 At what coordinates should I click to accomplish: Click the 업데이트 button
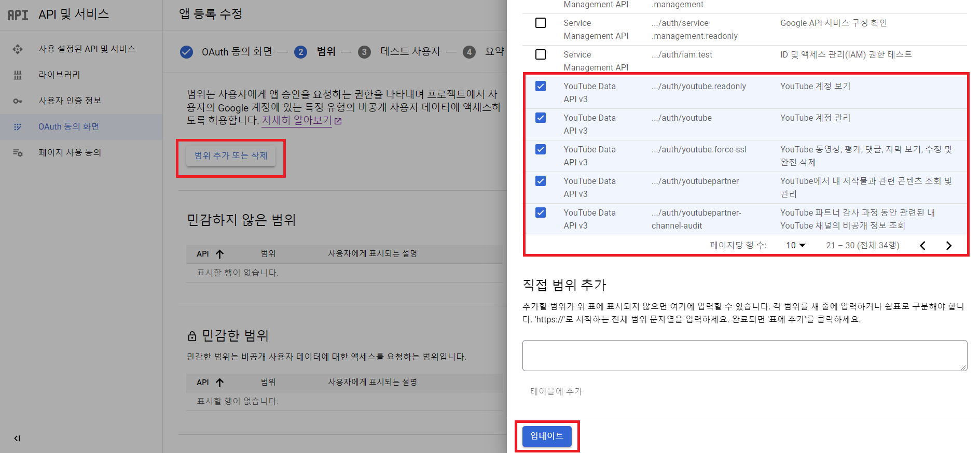pos(547,436)
